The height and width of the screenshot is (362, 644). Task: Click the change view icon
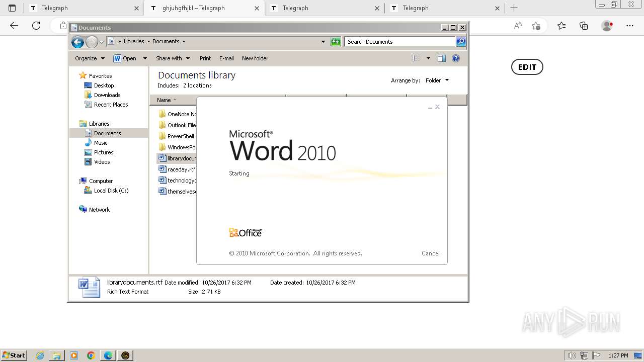click(x=416, y=58)
